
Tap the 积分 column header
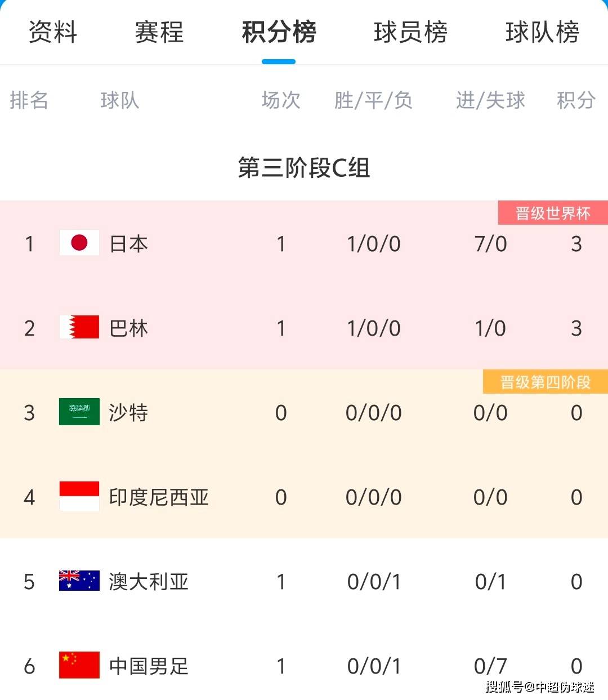point(576,100)
